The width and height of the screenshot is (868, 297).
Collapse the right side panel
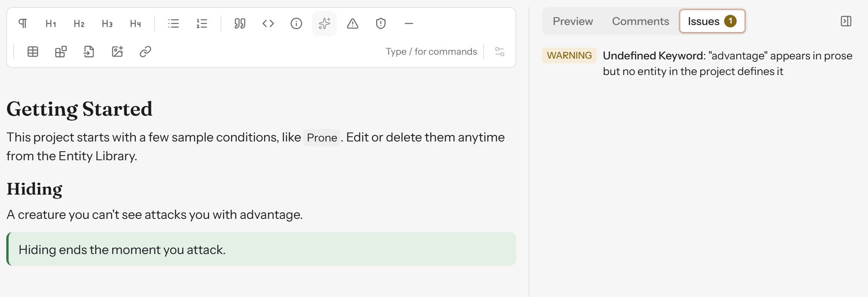pos(846,21)
